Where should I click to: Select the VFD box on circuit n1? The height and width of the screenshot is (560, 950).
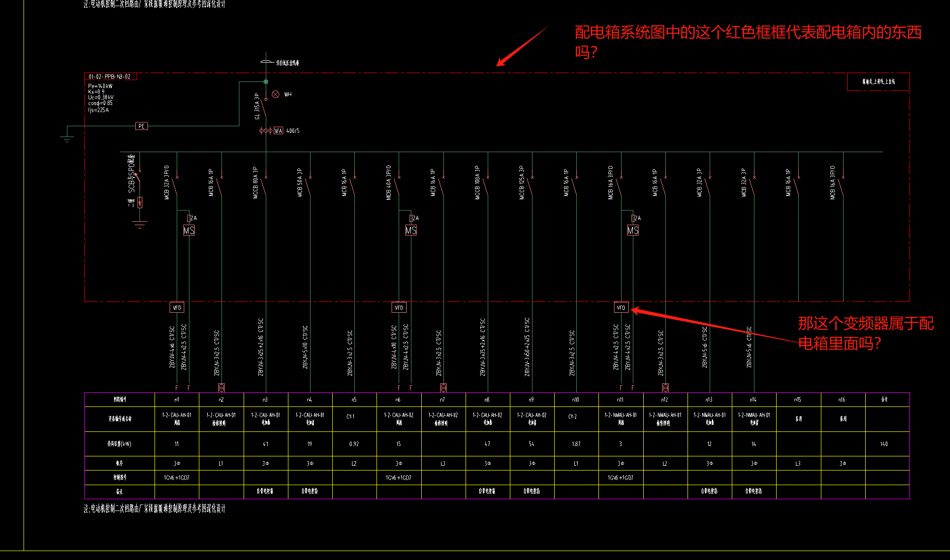pos(177,308)
